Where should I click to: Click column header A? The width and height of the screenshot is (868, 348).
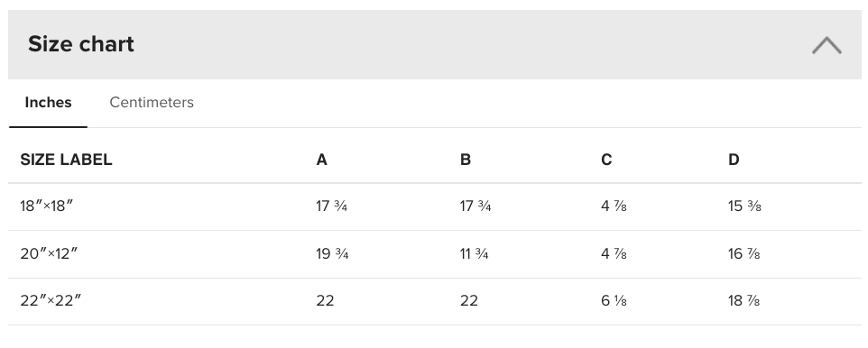coord(321,160)
